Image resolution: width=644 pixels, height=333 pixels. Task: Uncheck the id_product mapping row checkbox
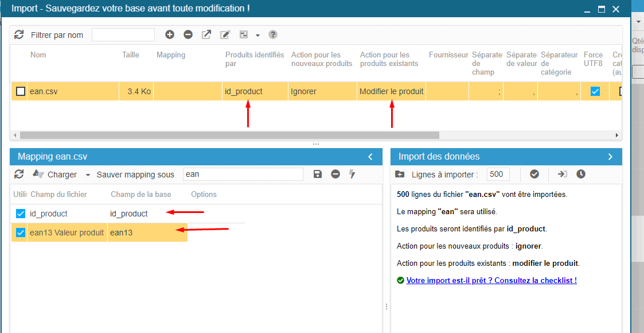(x=21, y=214)
